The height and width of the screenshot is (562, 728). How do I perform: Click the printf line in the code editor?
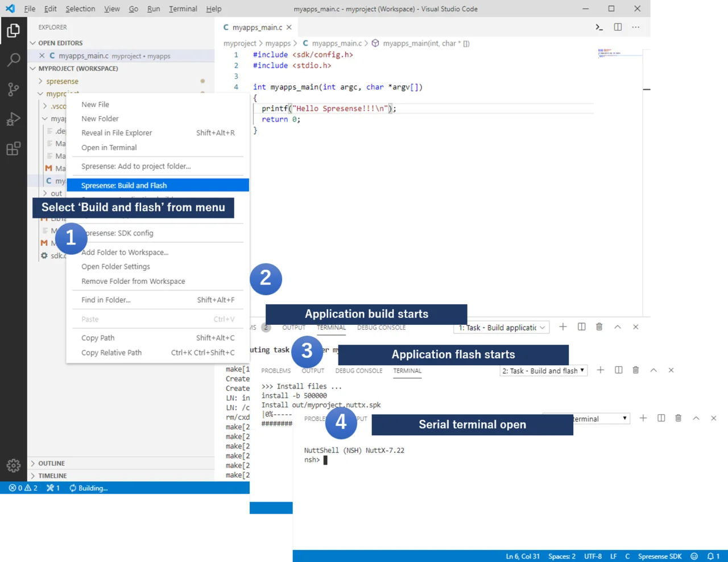pyautogui.click(x=329, y=109)
